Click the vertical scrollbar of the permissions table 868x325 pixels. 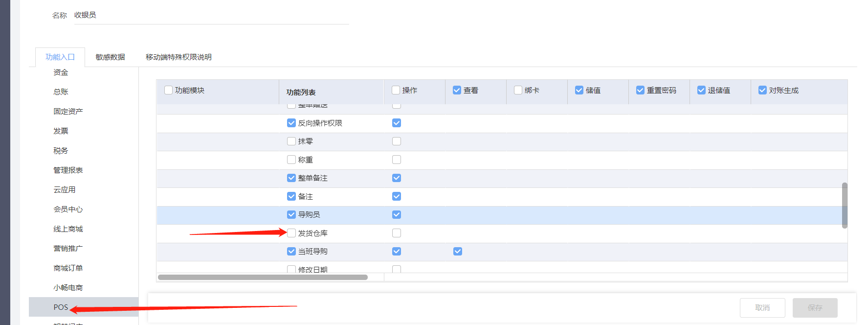[x=845, y=206]
